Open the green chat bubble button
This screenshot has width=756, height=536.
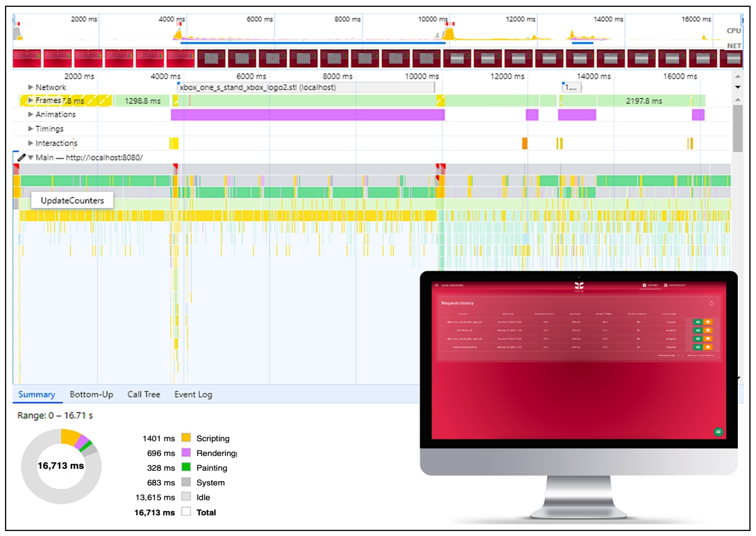[718, 432]
